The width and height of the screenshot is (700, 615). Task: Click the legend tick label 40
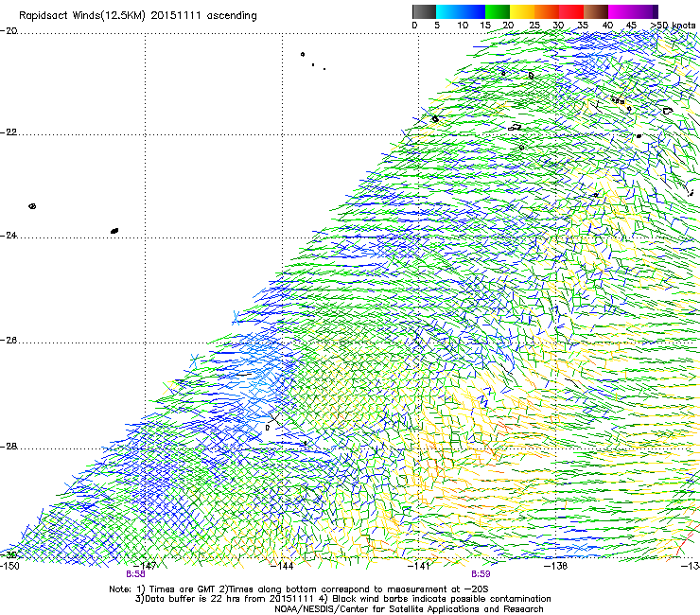click(607, 26)
